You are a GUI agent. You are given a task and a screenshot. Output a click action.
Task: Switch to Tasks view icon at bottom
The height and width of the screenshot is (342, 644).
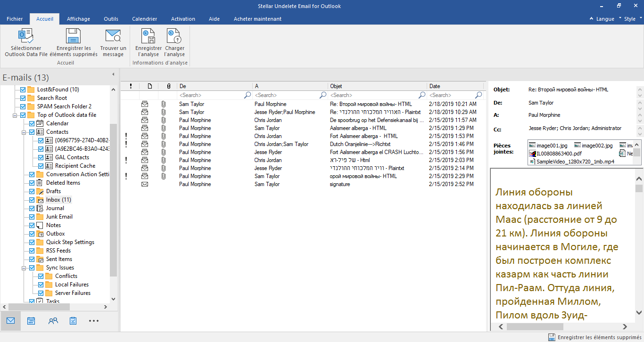(73, 321)
